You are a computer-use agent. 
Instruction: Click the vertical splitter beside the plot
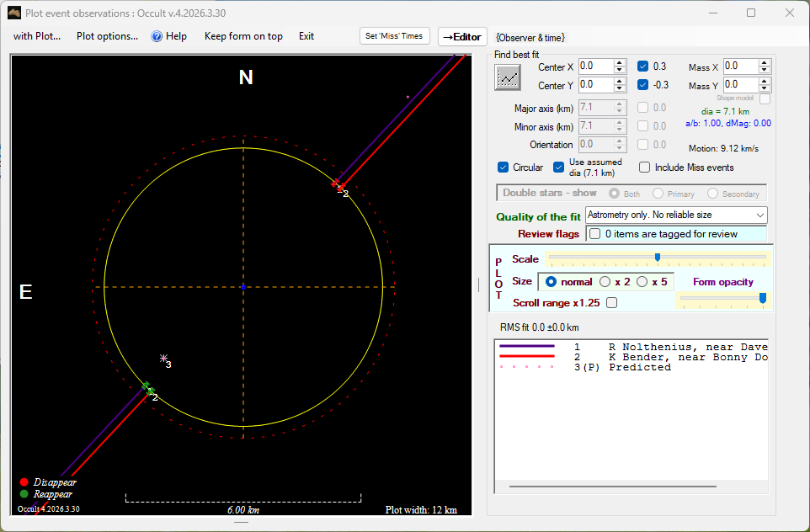[479, 284]
